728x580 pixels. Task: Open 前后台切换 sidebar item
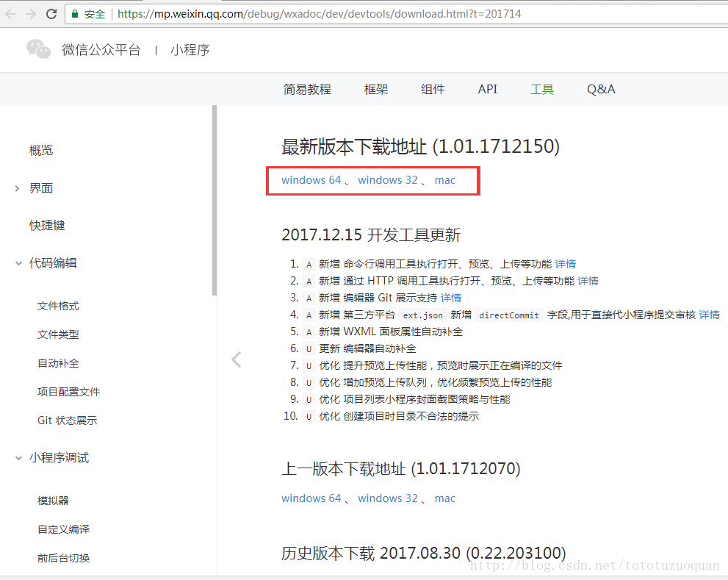(64, 558)
